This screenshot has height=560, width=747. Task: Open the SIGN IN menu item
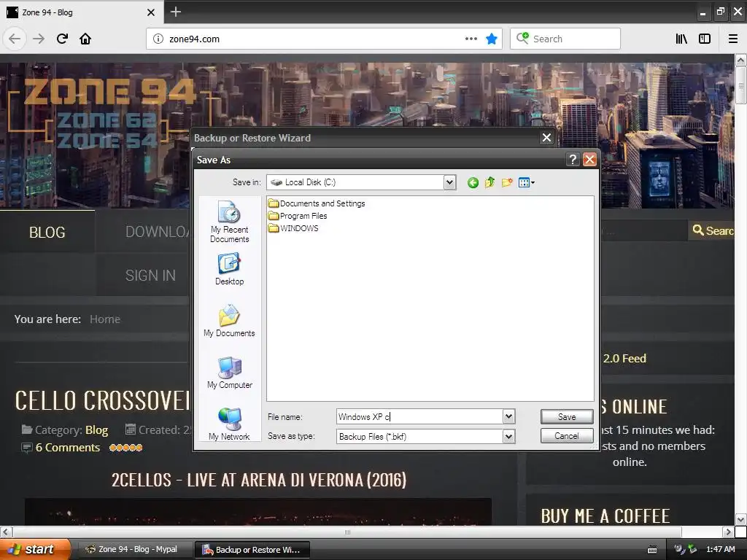click(x=150, y=275)
